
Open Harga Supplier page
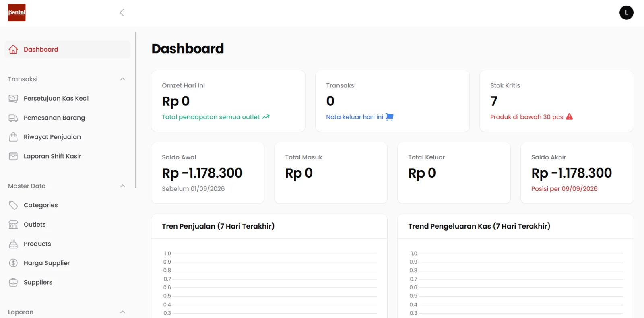click(x=68, y=263)
